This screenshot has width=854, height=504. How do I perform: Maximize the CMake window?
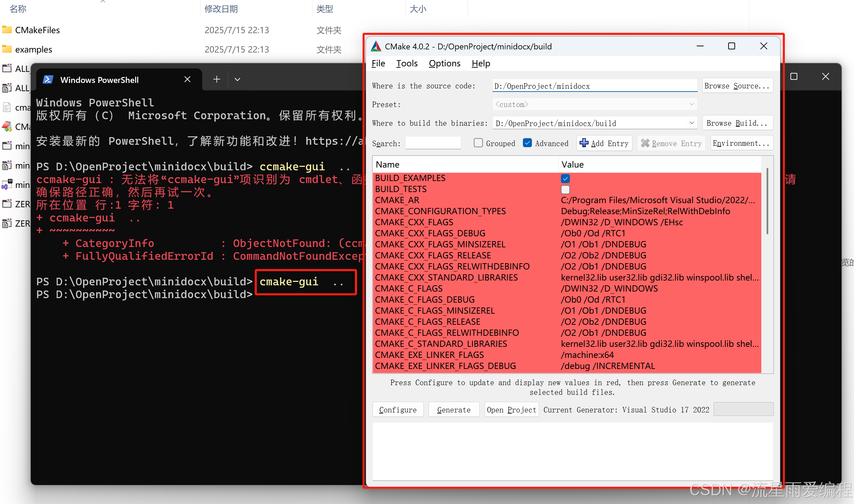pyautogui.click(x=732, y=46)
